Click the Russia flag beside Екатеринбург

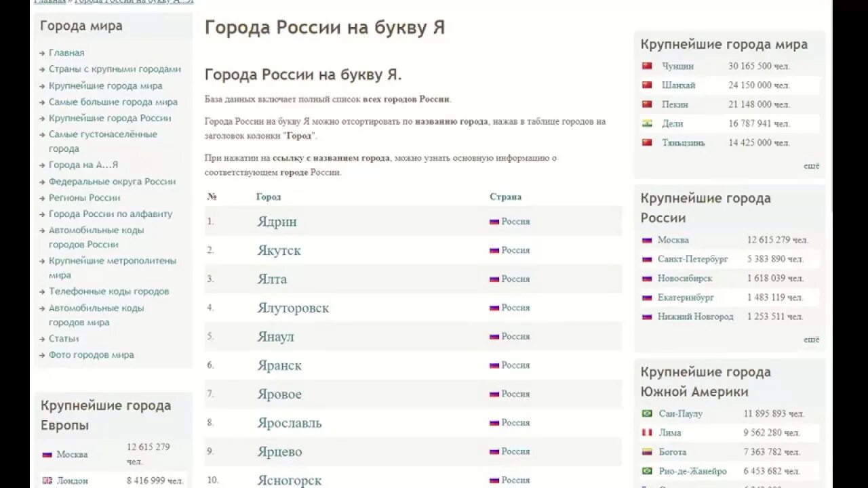pyautogui.click(x=647, y=298)
